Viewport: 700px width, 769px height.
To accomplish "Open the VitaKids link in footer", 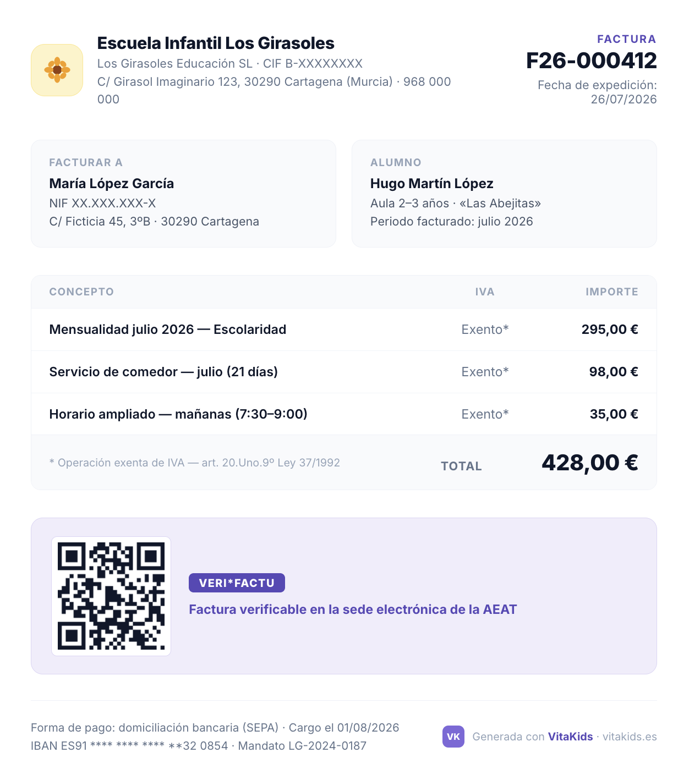I will [x=570, y=737].
